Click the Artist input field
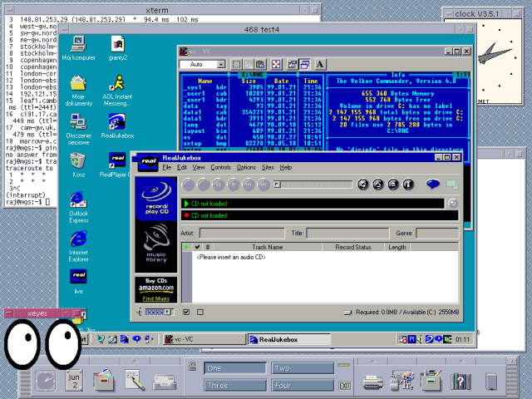Image resolution: width=532 pixels, height=399 pixels. point(242,233)
